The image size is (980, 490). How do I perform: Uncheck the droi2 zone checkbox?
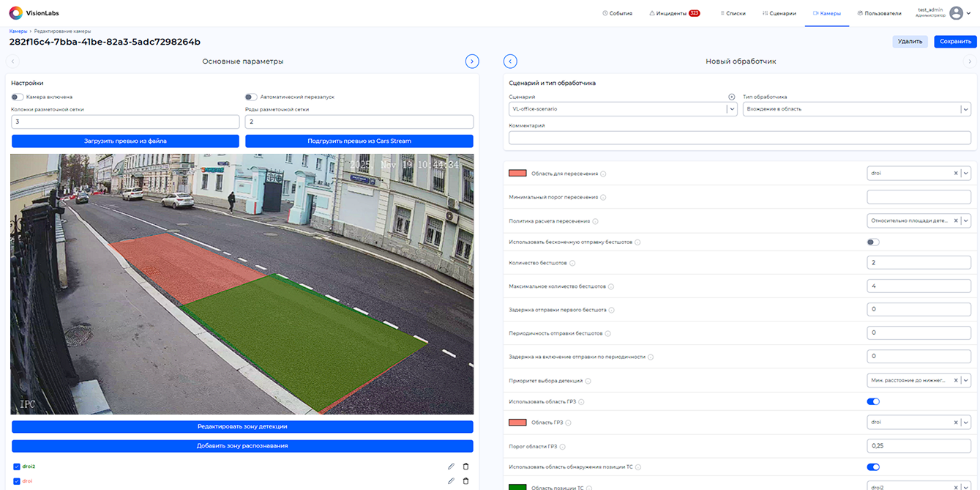17,467
